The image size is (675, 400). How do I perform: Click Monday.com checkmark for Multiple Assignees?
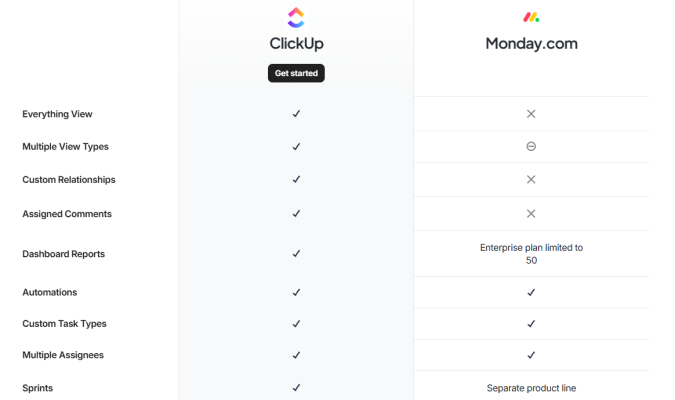pos(531,355)
